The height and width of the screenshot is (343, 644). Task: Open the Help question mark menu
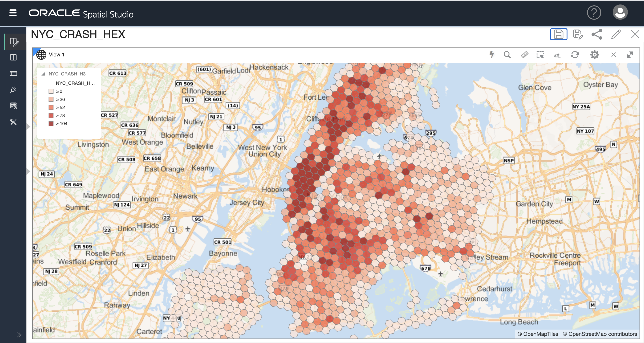coord(594,13)
